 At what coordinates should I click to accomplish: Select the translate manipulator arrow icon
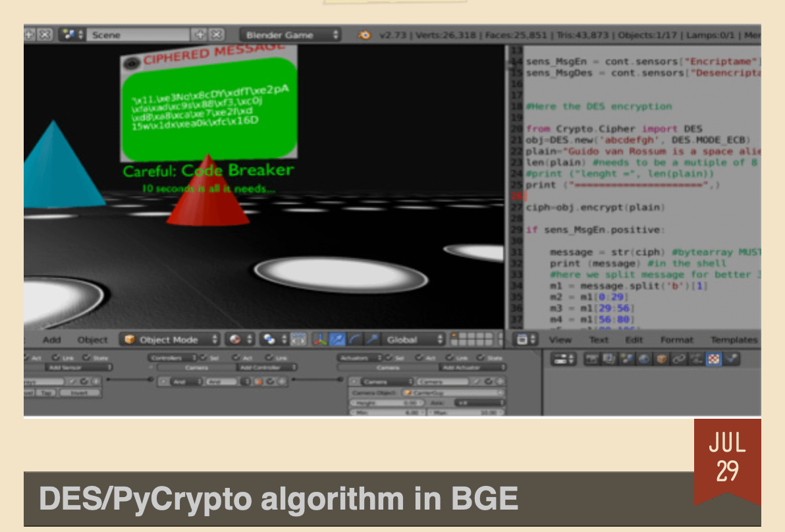338,340
